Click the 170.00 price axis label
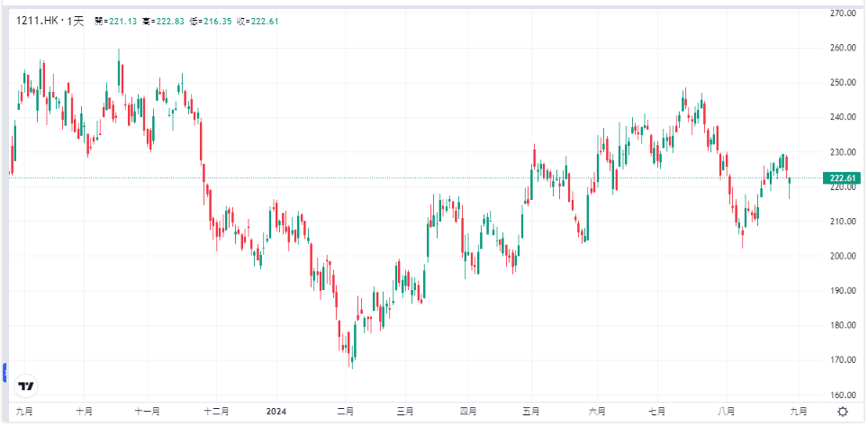 [x=844, y=360]
